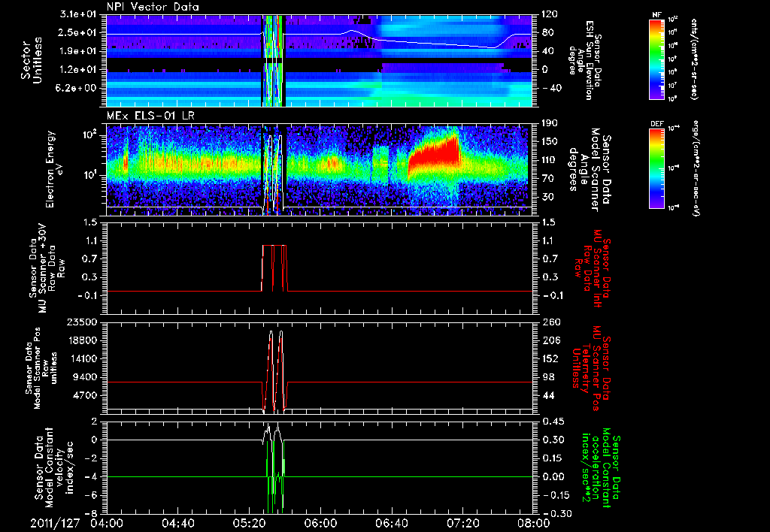The width and height of the screenshot is (770, 532).
Task: Click the red "MU Scanner Pos Telemetry" axis label
Action: (591, 368)
